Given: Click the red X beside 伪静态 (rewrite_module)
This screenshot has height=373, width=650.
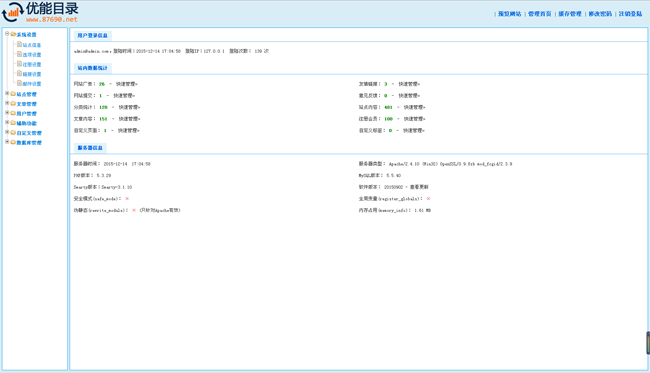Looking at the screenshot, I should [x=134, y=210].
